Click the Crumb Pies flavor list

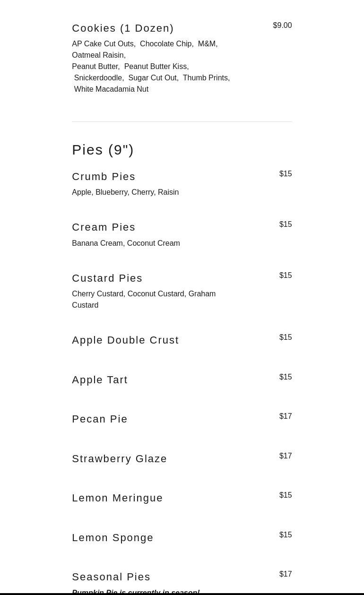pyautogui.click(x=125, y=192)
